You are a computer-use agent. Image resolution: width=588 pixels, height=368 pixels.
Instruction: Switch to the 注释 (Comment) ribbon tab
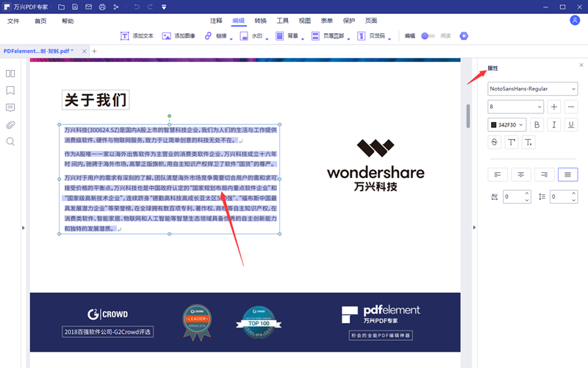coord(216,21)
